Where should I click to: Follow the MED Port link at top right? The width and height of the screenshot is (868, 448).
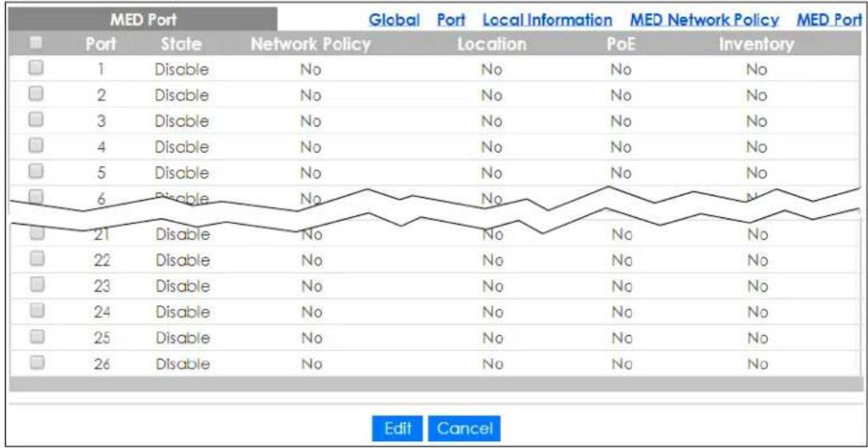coord(829,20)
